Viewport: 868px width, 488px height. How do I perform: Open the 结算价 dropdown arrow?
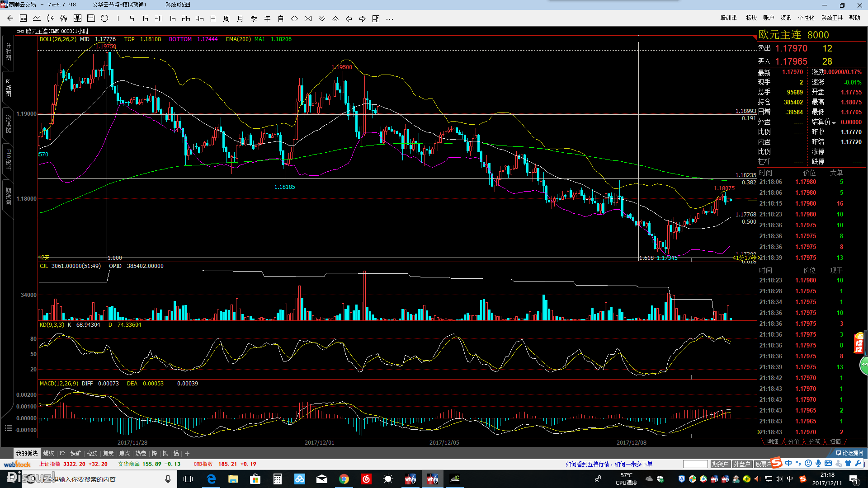pos(834,122)
